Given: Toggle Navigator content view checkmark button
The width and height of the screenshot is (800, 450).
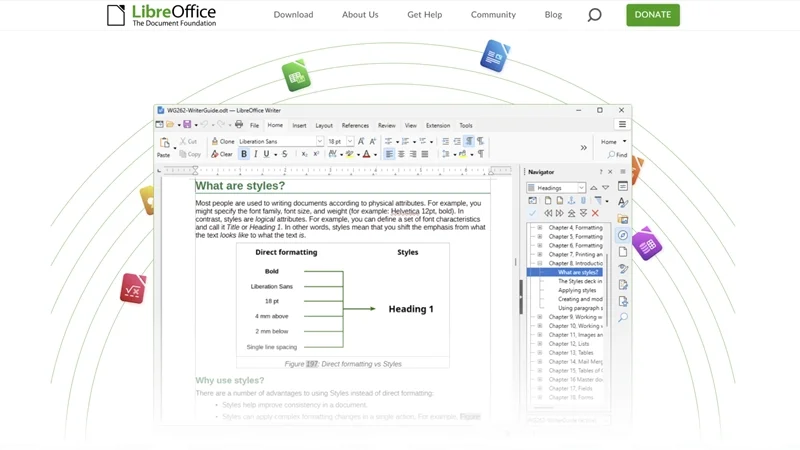Looking at the screenshot, I should click(533, 213).
